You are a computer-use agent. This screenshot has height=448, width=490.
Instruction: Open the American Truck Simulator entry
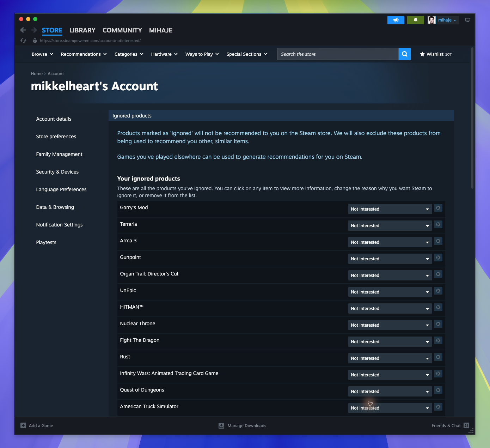(x=149, y=406)
